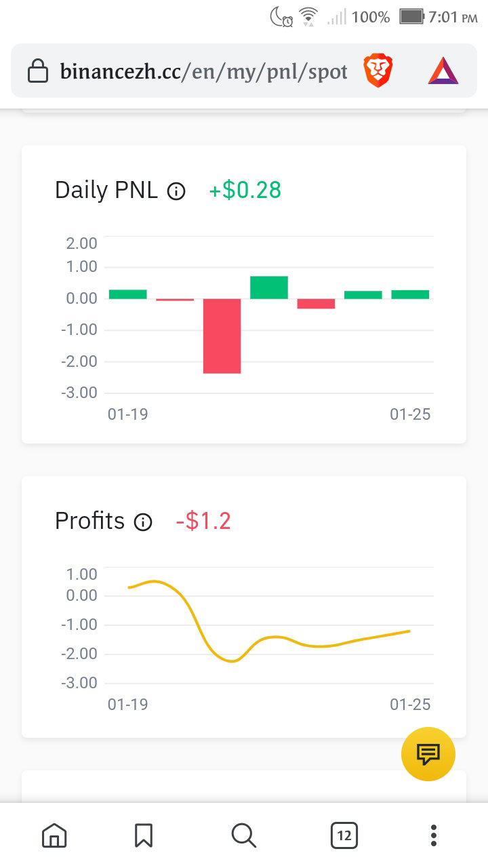Open the tab switcher showing 12 tabs
Viewport: 488px width, 868px height.
click(x=344, y=835)
